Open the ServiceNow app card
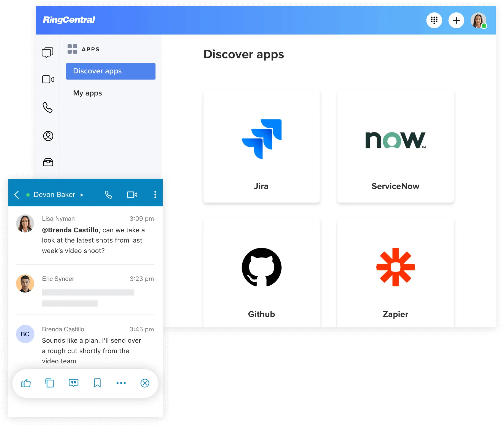 [395, 146]
